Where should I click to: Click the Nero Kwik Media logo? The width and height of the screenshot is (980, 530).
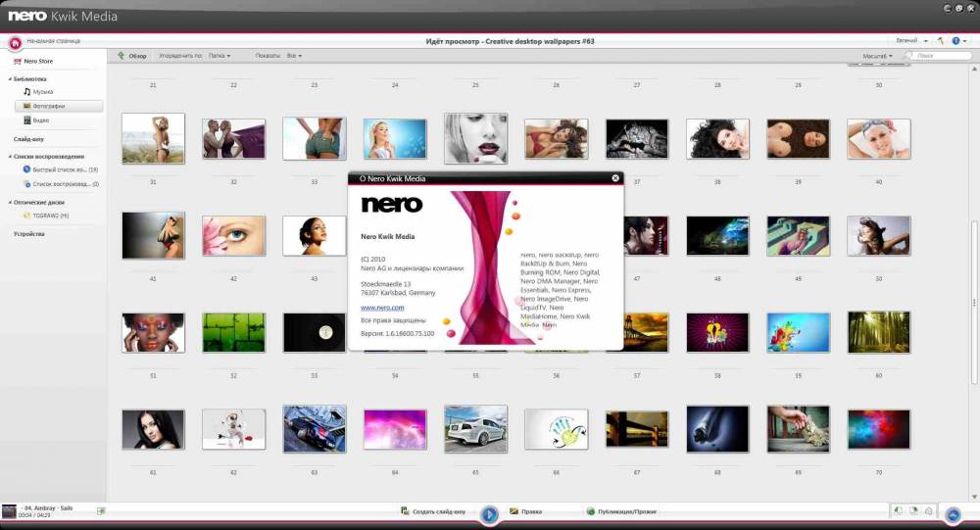click(x=63, y=16)
